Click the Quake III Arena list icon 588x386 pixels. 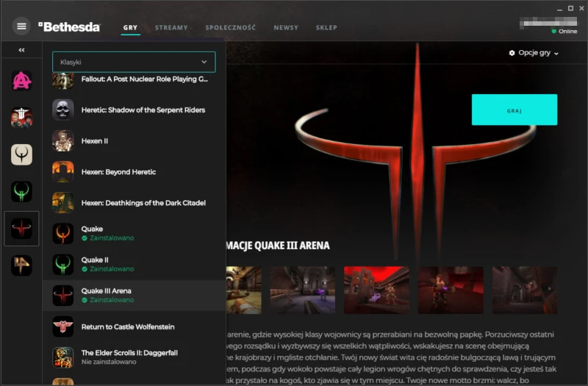click(63, 296)
